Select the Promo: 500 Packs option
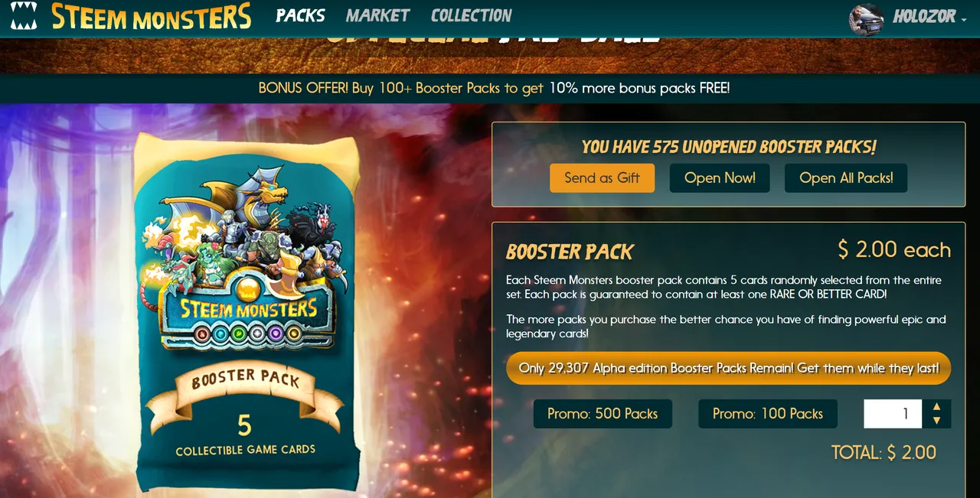The width and height of the screenshot is (980, 498). tap(603, 414)
